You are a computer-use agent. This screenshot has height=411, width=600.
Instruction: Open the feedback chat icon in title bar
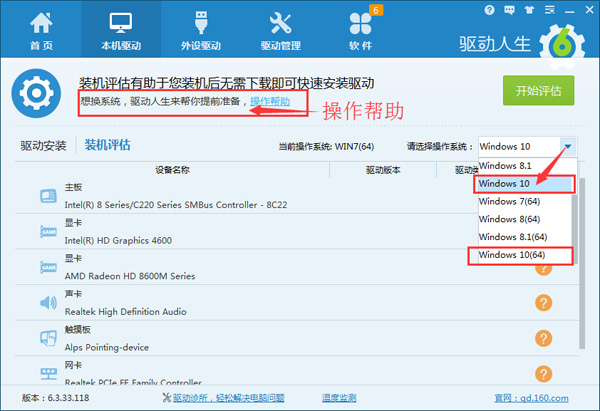click(x=509, y=10)
